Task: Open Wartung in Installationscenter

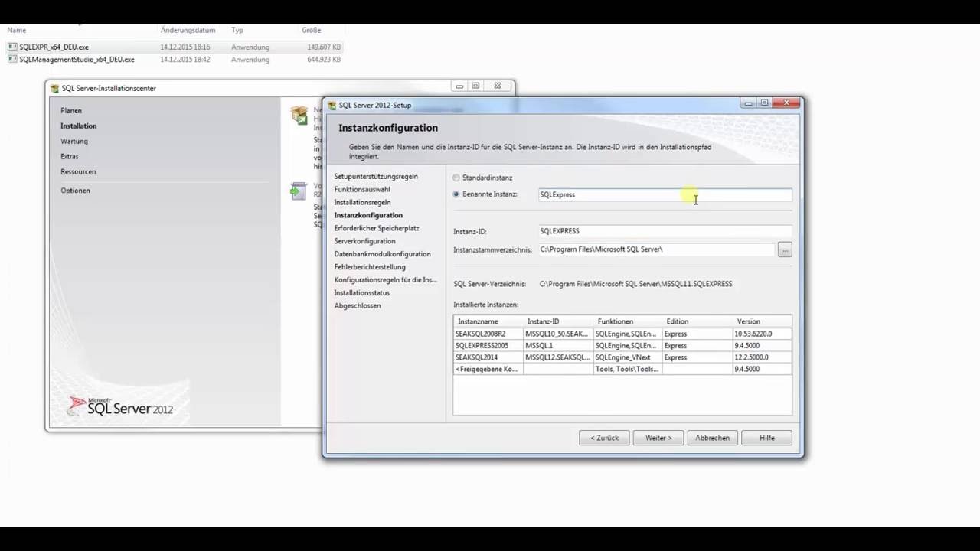Action: tap(74, 142)
